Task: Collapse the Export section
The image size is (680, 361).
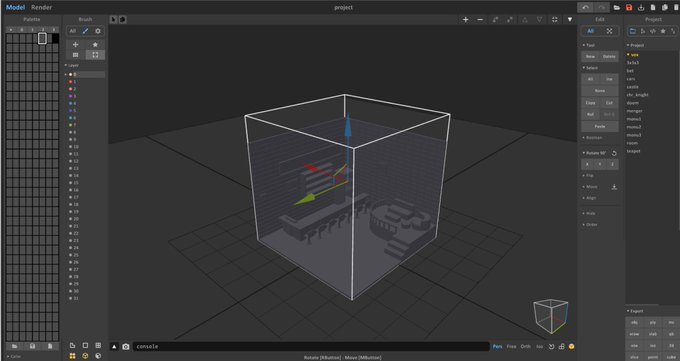Action: click(x=635, y=311)
